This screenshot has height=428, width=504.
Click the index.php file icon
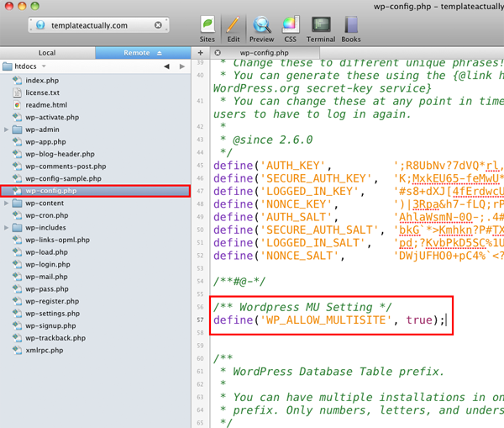click(x=17, y=81)
